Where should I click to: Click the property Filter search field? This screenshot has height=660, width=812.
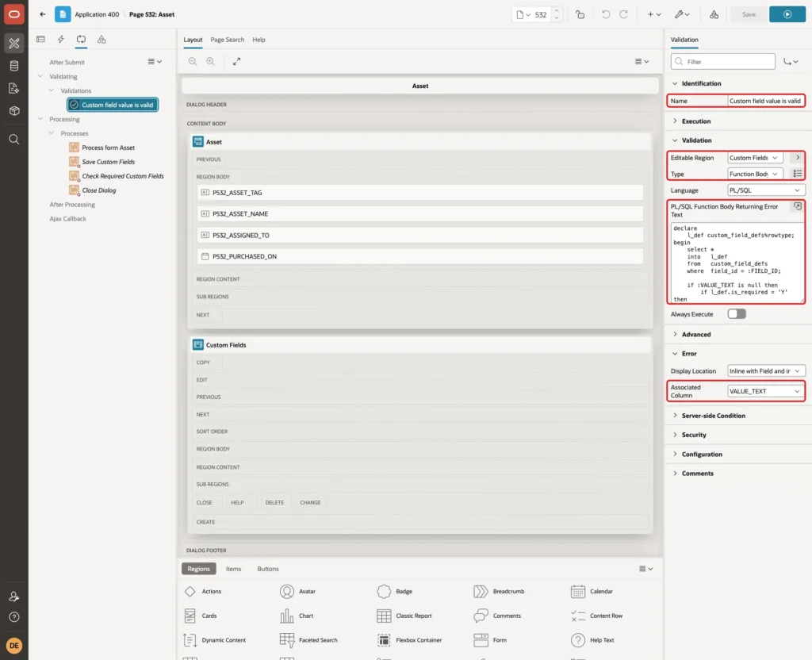click(x=723, y=62)
